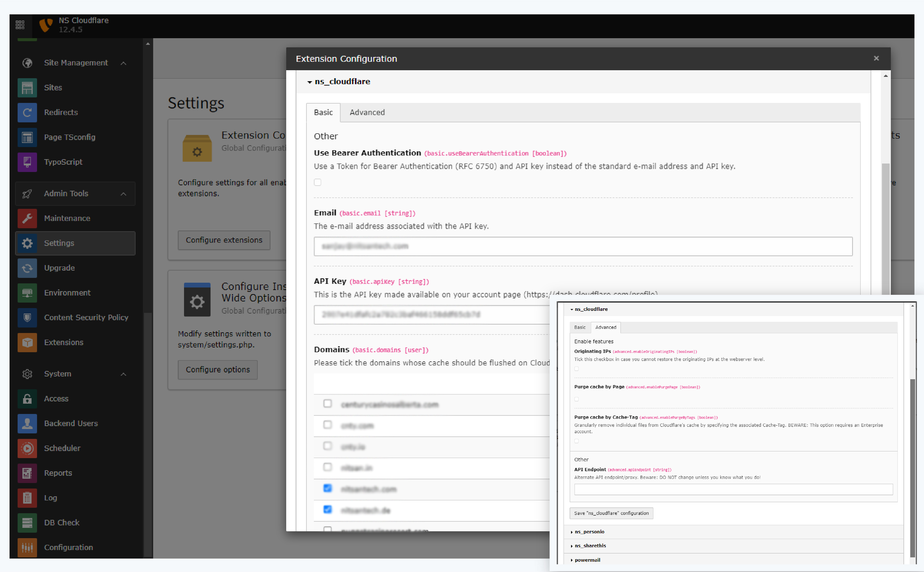The image size is (924, 572).
Task: Click the API Endpoint input field
Action: coord(733,489)
